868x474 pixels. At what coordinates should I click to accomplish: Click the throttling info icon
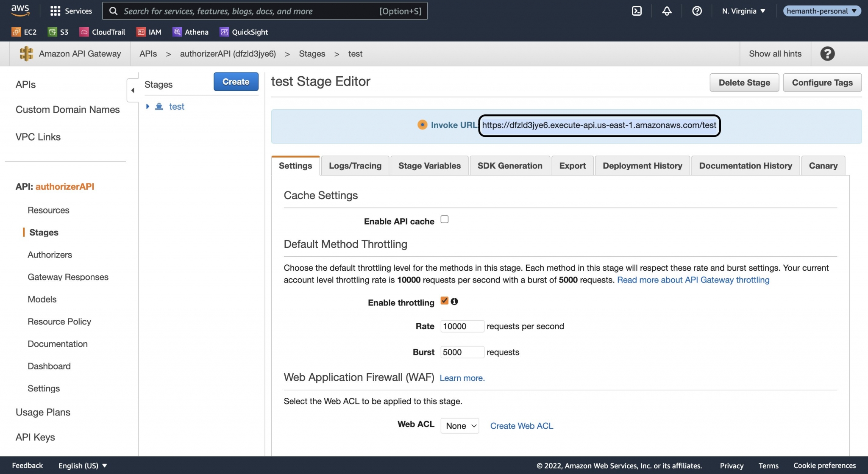(x=455, y=302)
